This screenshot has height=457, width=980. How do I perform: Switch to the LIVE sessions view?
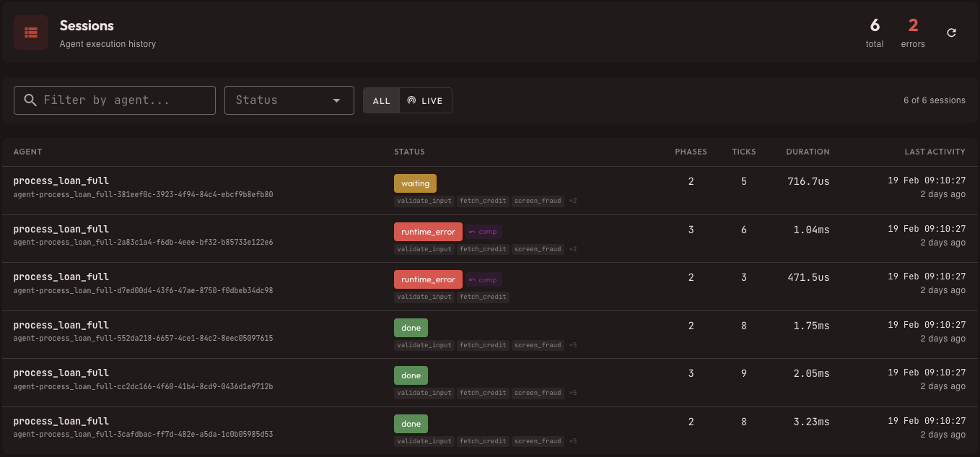(426, 100)
